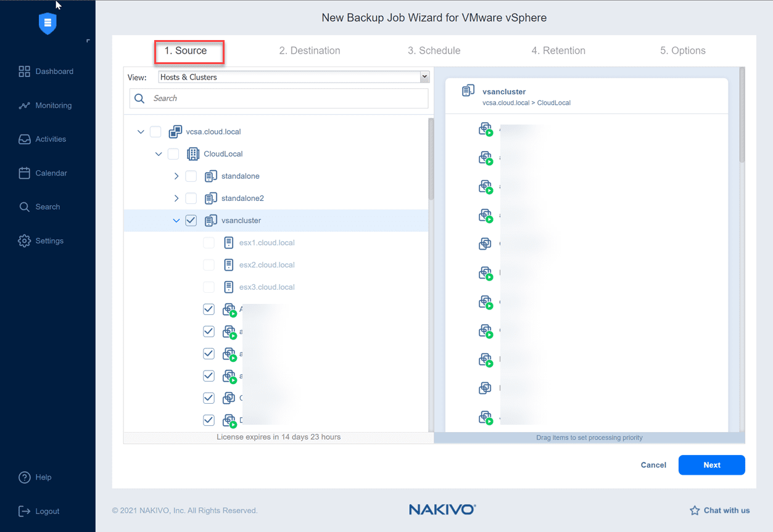Viewport: 773px width, 532px height.
Task: Go to the Options wizard step
Action: coord(682,50)
